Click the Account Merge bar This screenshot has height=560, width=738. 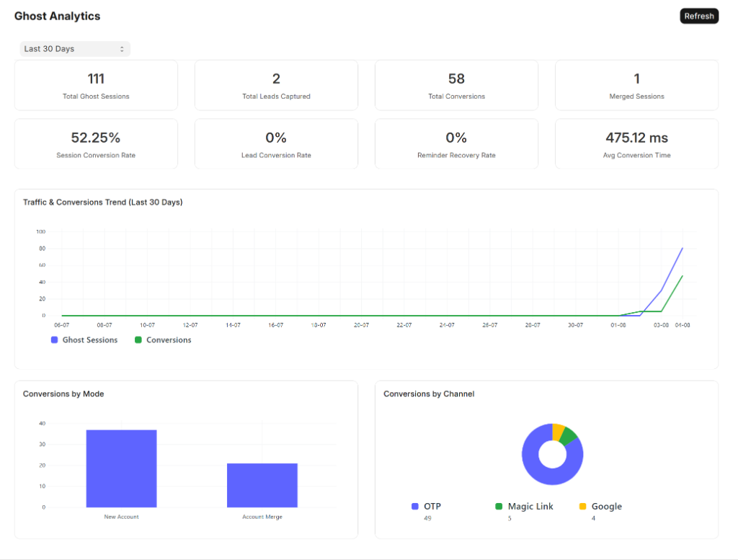click(262, 485)
